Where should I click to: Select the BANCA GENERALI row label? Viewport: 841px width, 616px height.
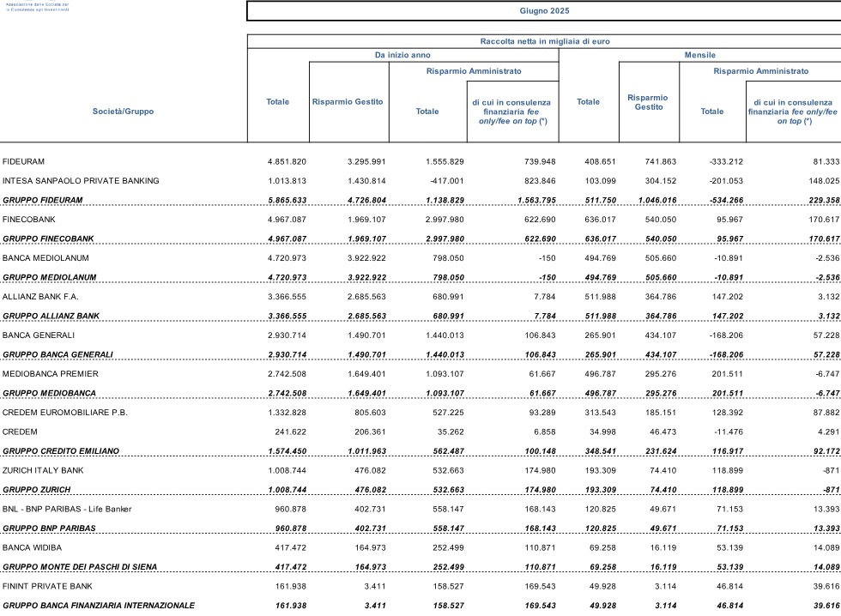(x=39, y=335)
